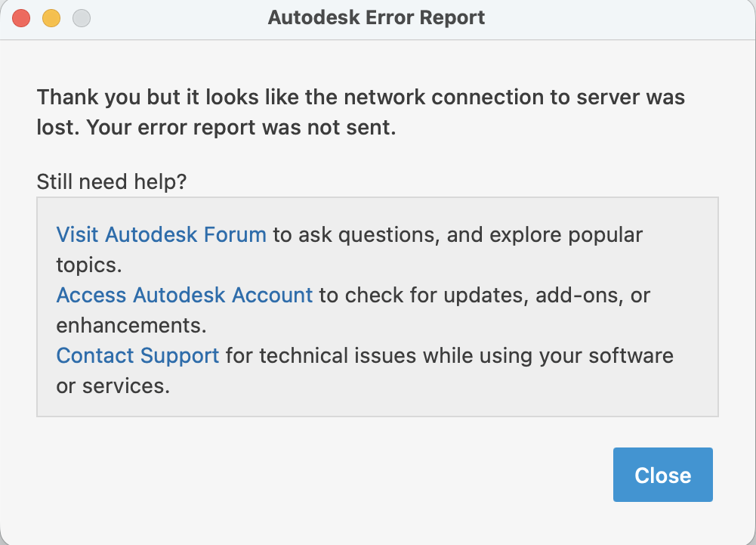Minimize the dialog with the yellow window button

coord(51,17)
